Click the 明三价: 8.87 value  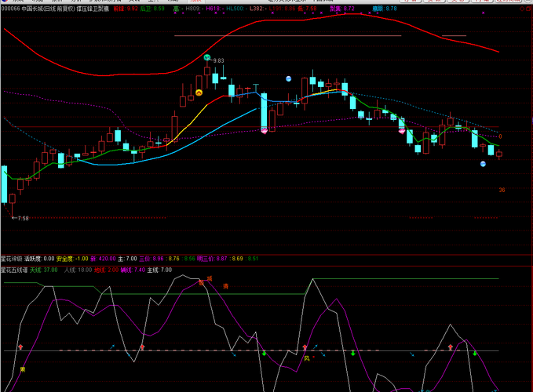coord(212,259)
